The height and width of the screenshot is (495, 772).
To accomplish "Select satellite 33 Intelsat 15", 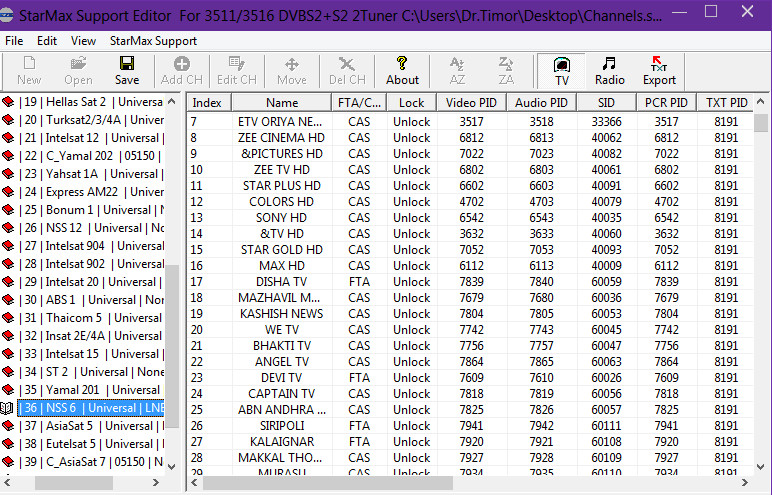I will click(x=91, y=354).
